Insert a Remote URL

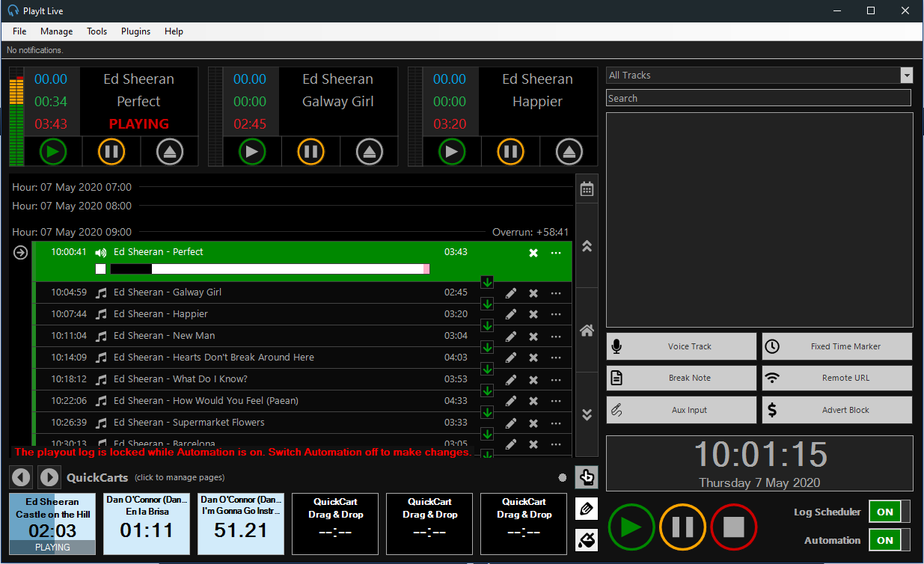click(837, 378)
